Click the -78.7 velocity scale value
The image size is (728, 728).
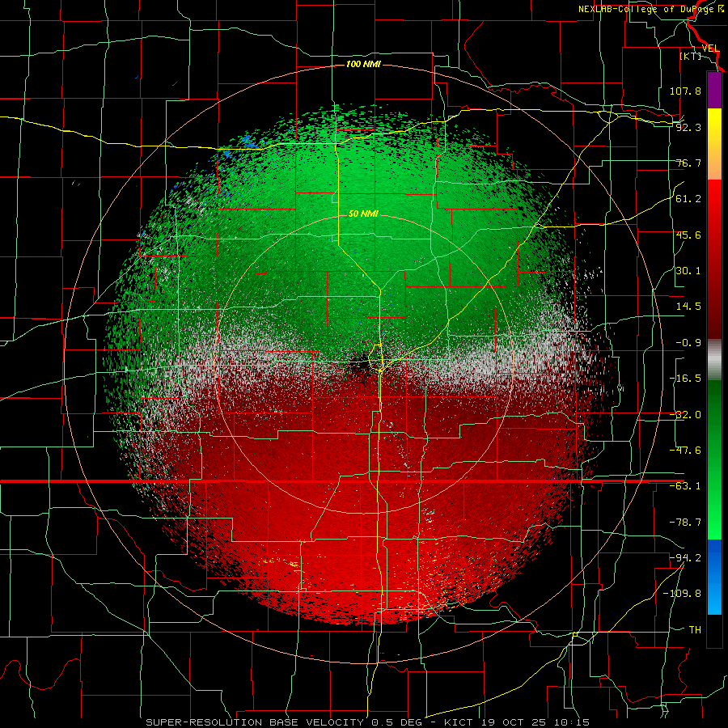point(685,523)
